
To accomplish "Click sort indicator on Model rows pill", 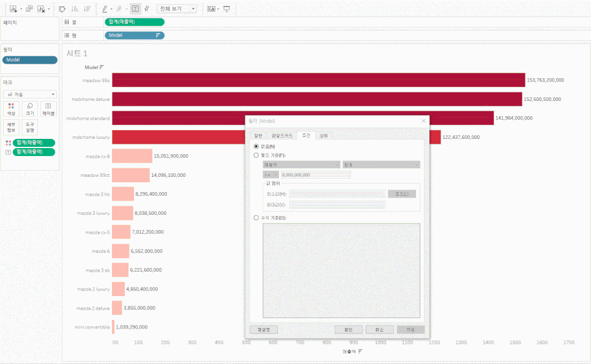I will pos(158,35).
